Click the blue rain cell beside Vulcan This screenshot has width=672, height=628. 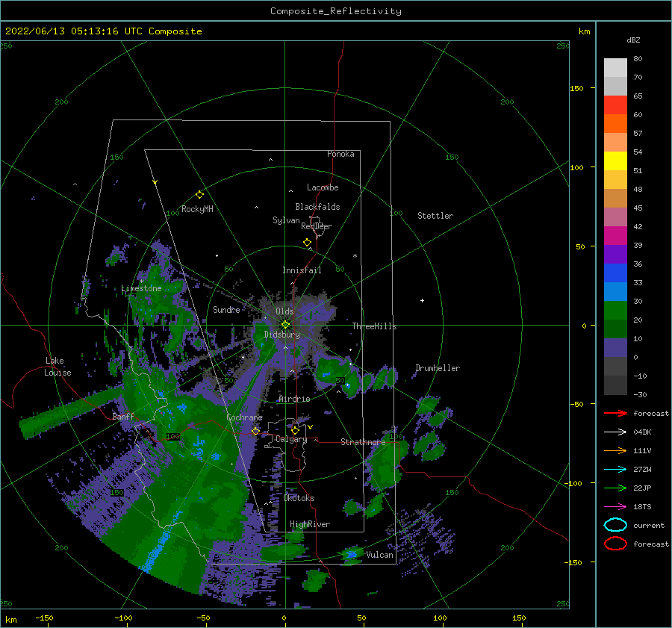[x=352, y=555]
